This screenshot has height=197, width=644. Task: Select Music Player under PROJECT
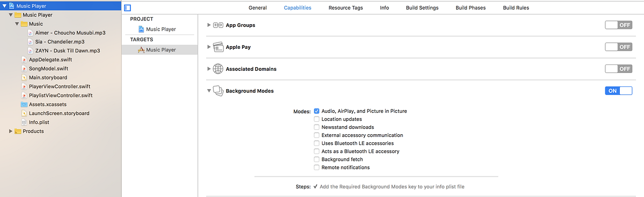coord(160,29)
